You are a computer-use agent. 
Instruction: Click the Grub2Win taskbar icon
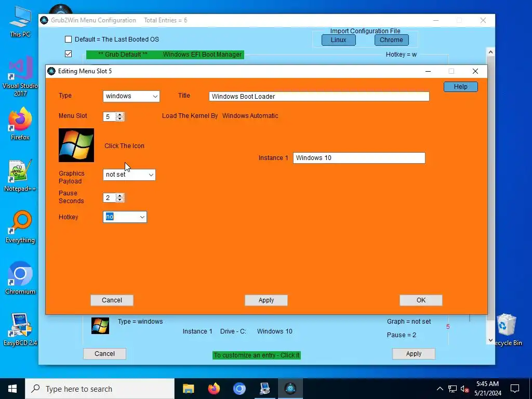click(x=290, y=389)
